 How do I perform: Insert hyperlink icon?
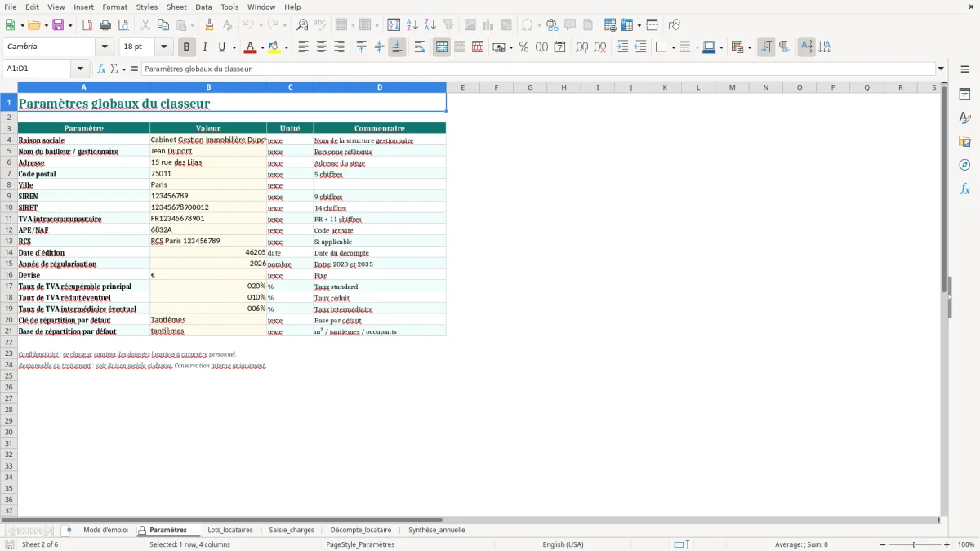point(552,25)
